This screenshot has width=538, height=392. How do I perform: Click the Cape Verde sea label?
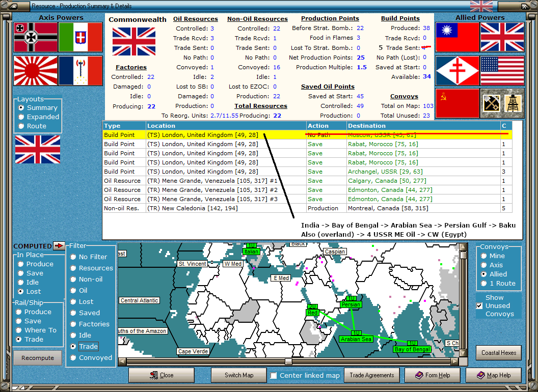[193, 351]
